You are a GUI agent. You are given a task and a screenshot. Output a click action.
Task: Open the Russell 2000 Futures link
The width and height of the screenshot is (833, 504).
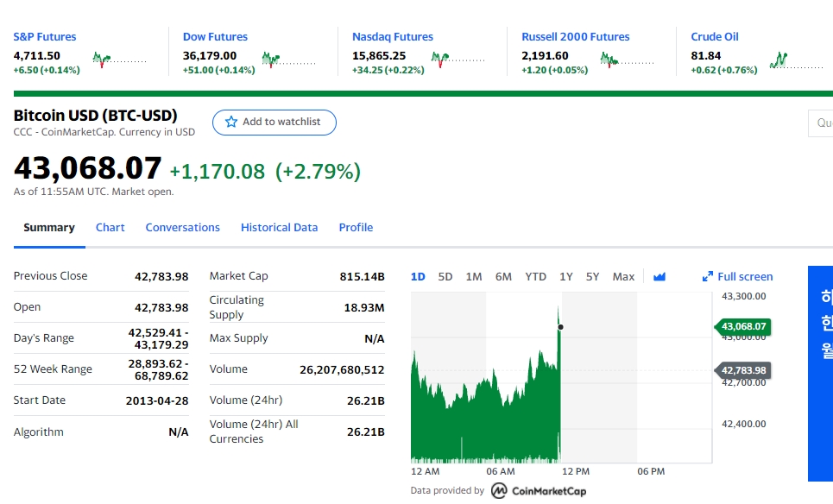coord(576,36)
